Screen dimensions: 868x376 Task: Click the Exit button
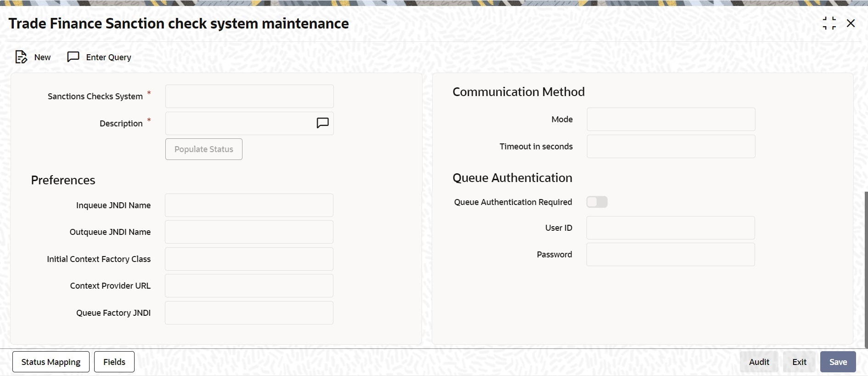pos(800,362)
